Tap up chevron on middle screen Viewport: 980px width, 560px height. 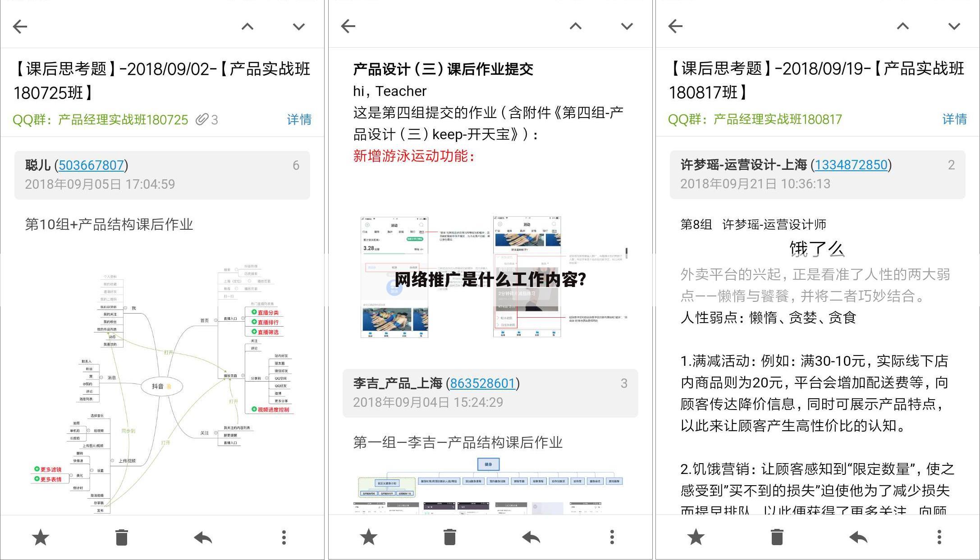point(576,26)
